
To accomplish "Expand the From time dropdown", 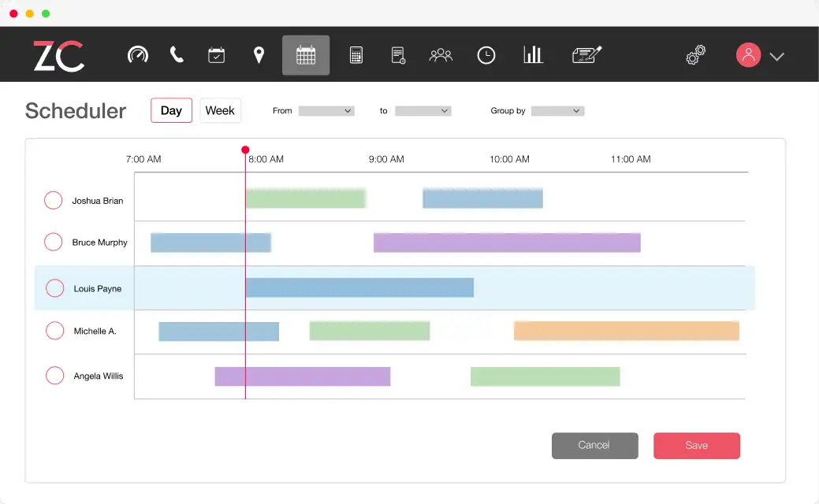I will [326, 110].
